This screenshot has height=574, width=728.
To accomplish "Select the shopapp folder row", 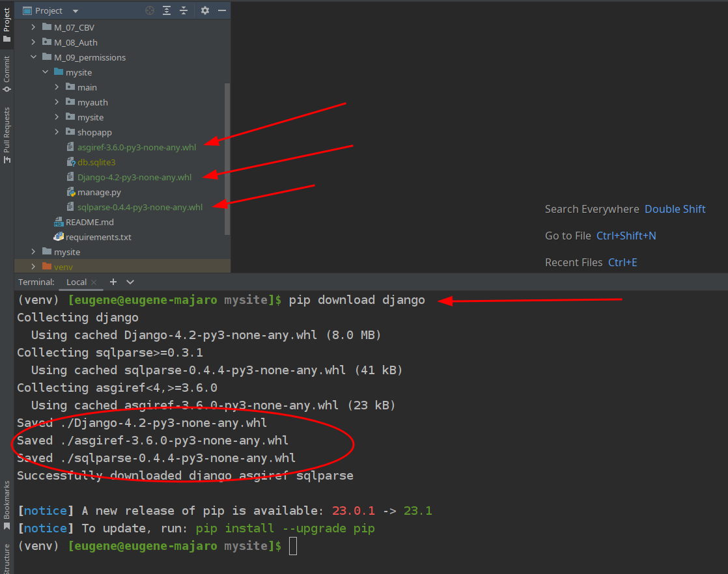I will (122, 132).
